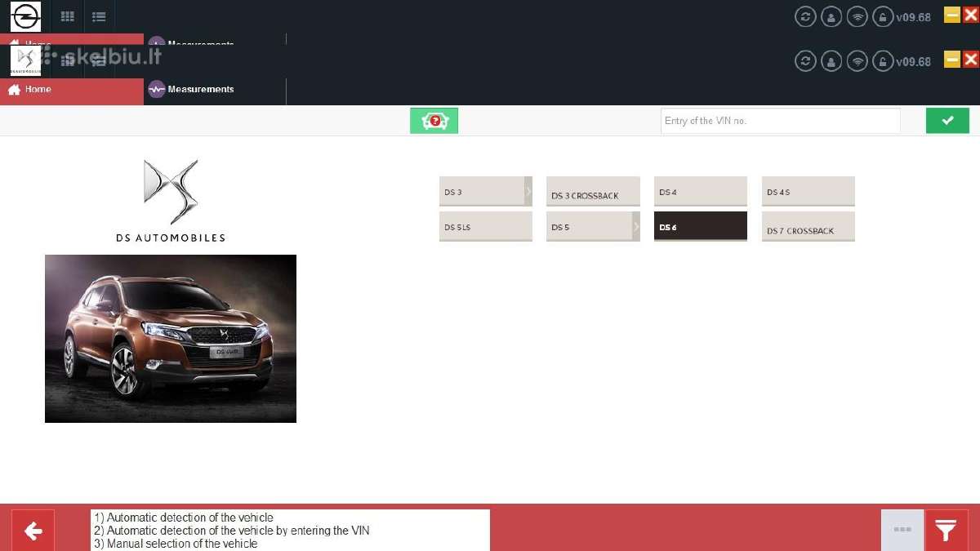Switch to list view in the Opel window
Viewport: 980px width, 551px height.
tap(99, 16)
